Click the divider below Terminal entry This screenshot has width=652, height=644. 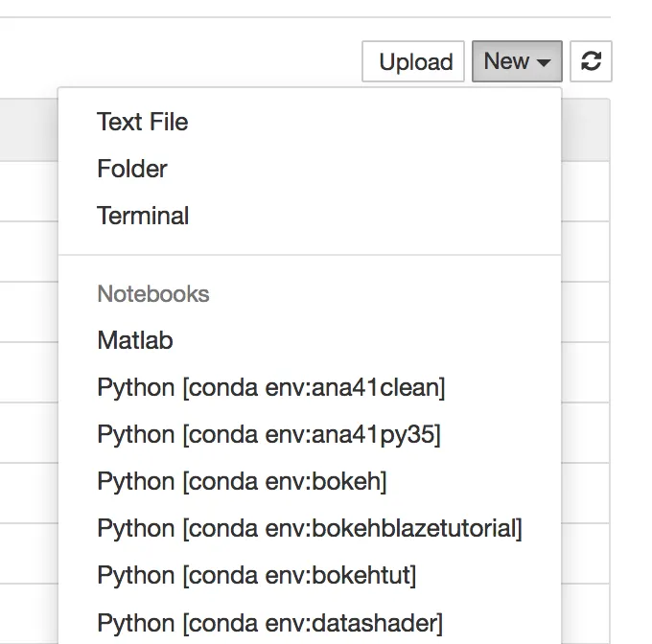(x=309, y=255)
